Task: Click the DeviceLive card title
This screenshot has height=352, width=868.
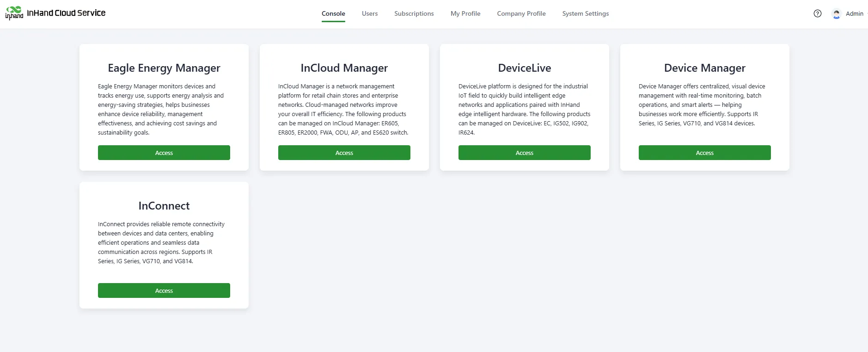Action: pyautogui.click(x=525, y=68)
